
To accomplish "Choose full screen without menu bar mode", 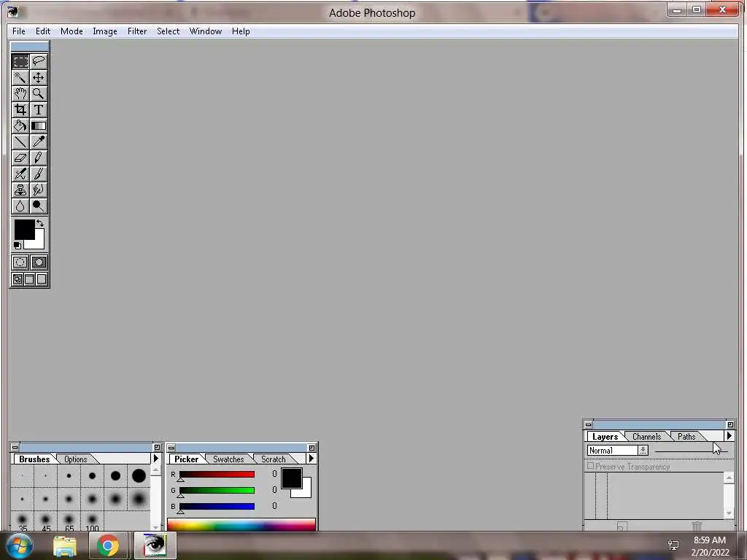I will [42, 279].
